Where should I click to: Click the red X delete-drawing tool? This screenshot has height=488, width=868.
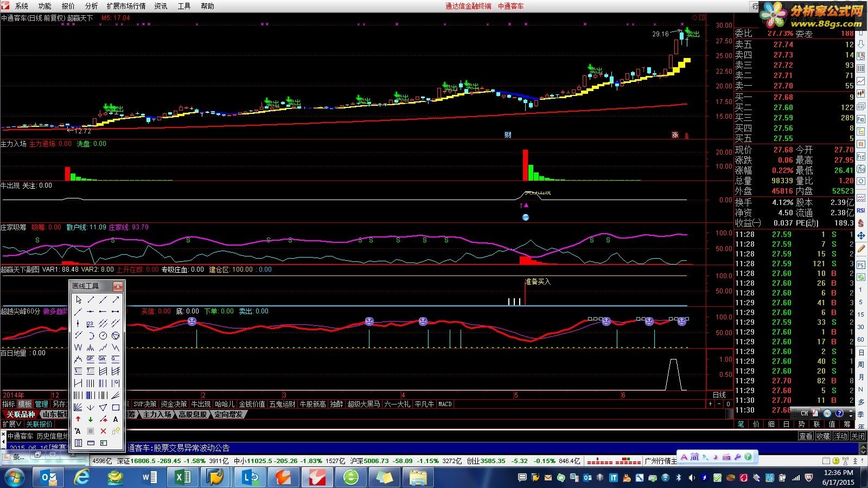click(x=103, y=431)
